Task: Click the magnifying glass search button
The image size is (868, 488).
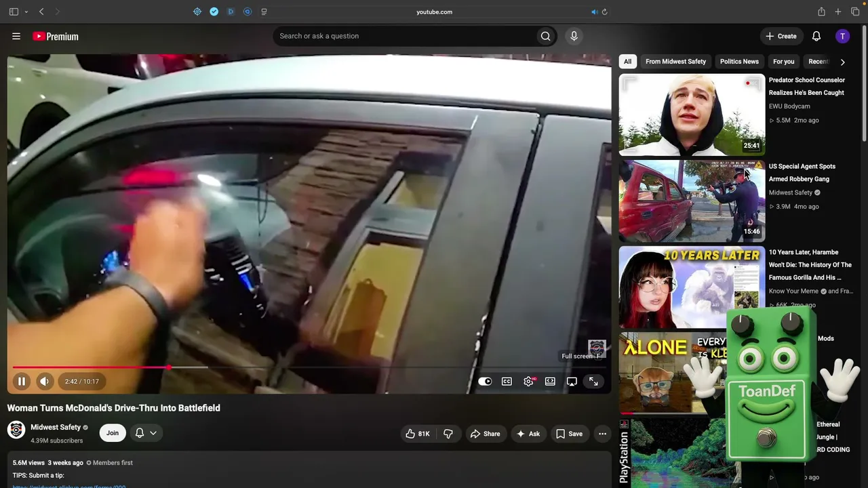Action: pyautogui.click(x=545, y=36)
